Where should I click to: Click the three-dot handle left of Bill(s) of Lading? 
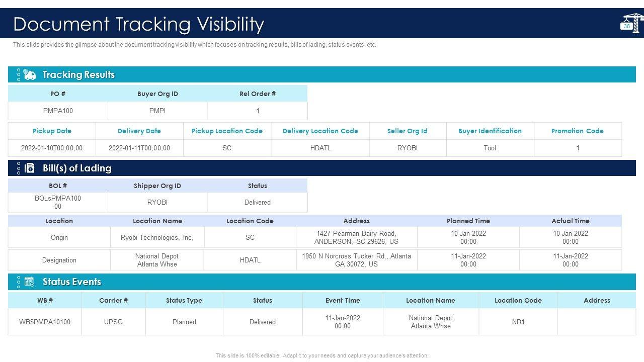[19, 168]
